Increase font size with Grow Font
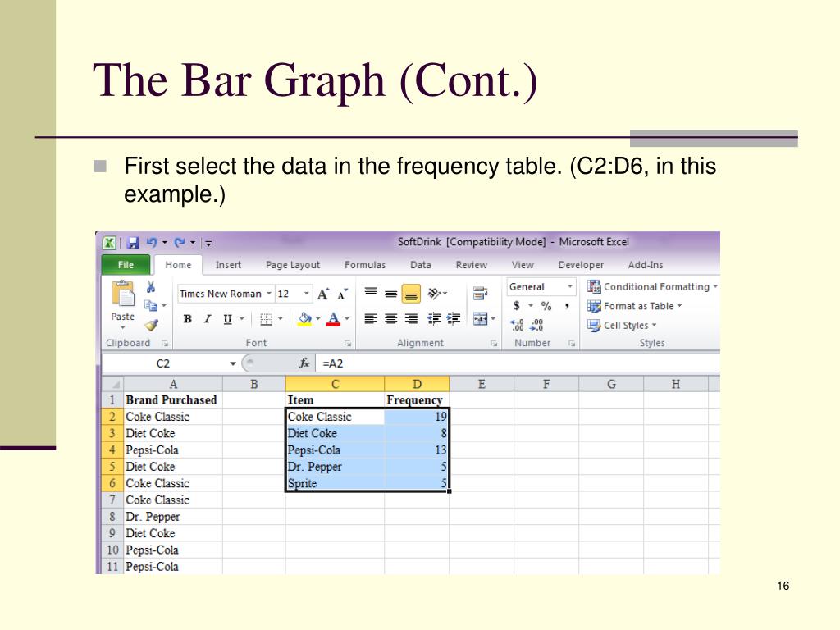 pyautogui.click(x=323, y=294)
